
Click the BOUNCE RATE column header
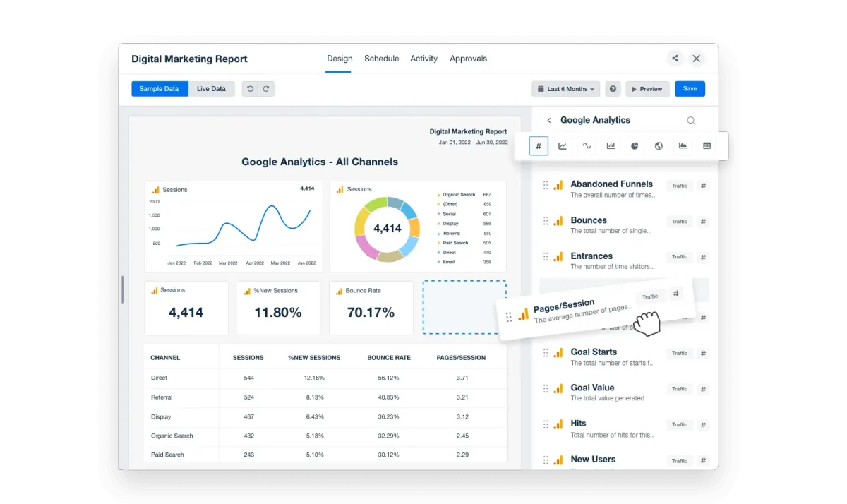coord(389,358)
